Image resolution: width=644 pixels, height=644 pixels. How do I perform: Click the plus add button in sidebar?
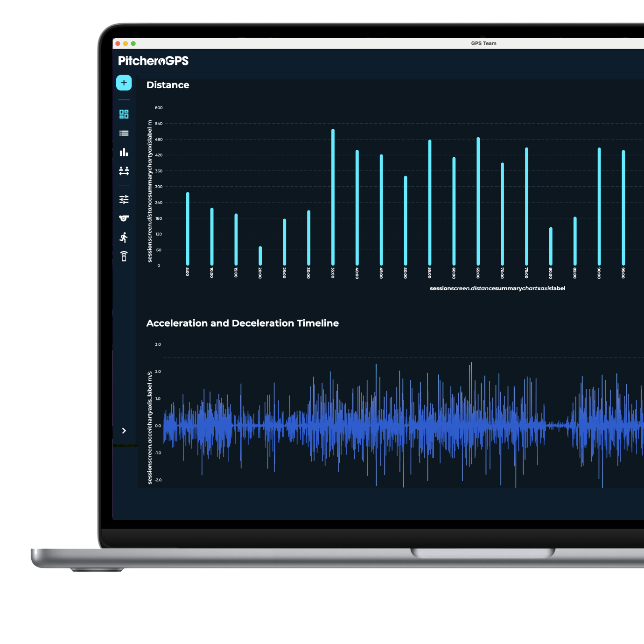click(x=124, y=83)
